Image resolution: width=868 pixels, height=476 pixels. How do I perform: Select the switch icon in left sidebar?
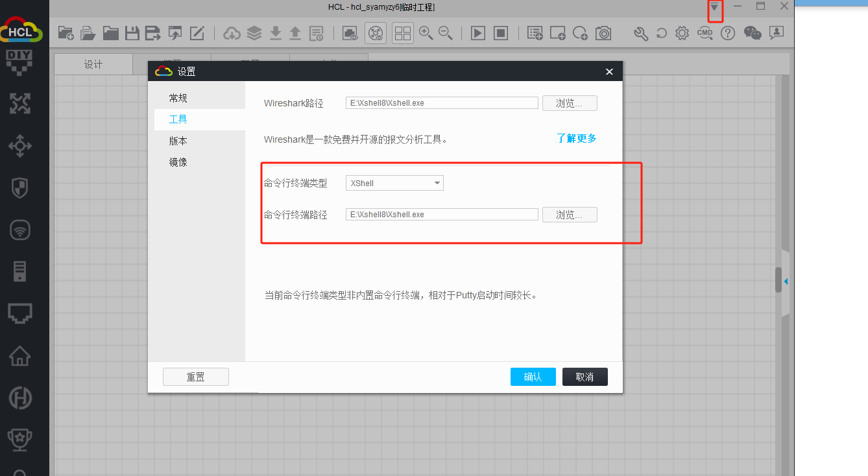19,146
